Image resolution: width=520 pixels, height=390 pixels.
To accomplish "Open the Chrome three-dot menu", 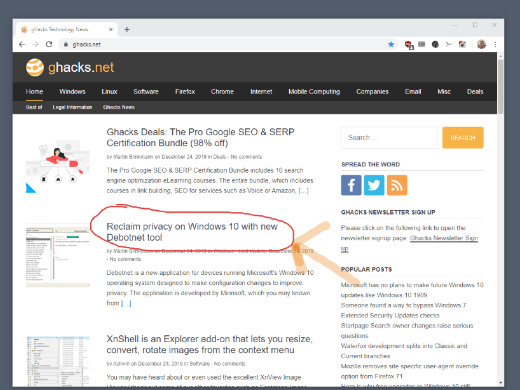I will click(x=495, y=44).
